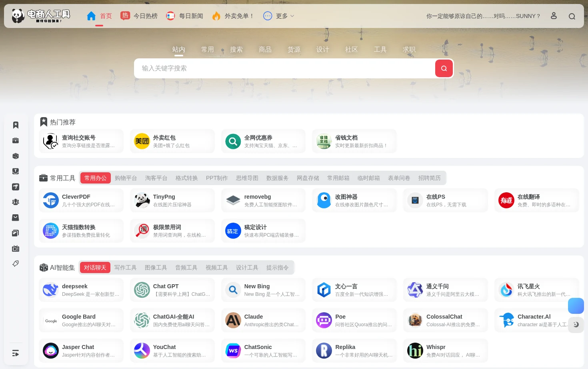Screen dimensions: 588x369
Task: Click the sidebar tag icon
Action: (x=16, y=263)
